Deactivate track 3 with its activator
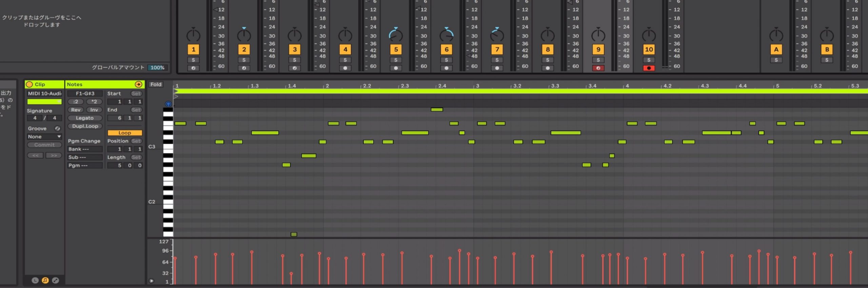Viewport: 868px width, 288px height. coord(295,49)
